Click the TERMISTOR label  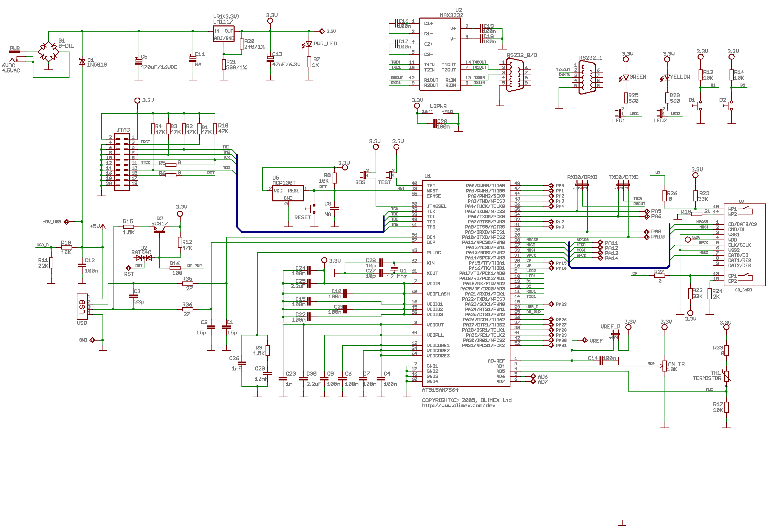(x=707, y=378)
